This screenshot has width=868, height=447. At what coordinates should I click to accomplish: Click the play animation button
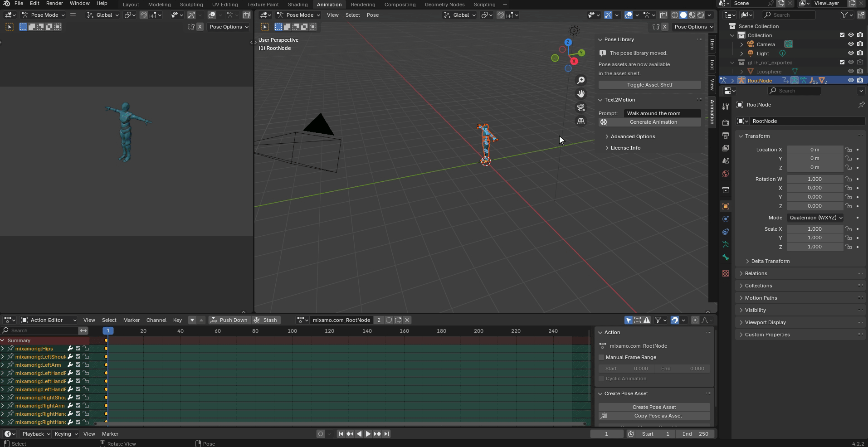tap(368, 434)
